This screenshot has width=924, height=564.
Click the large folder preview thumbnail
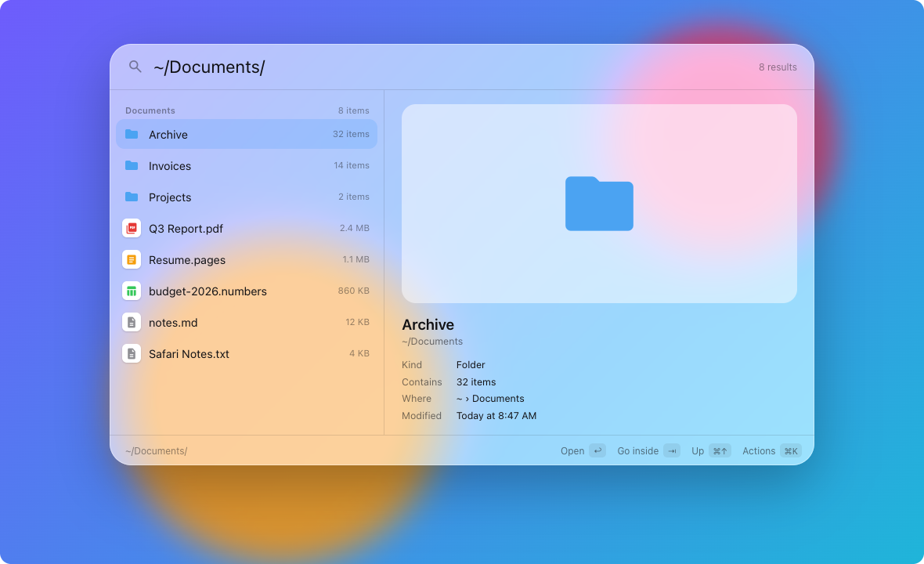[599, 204]
